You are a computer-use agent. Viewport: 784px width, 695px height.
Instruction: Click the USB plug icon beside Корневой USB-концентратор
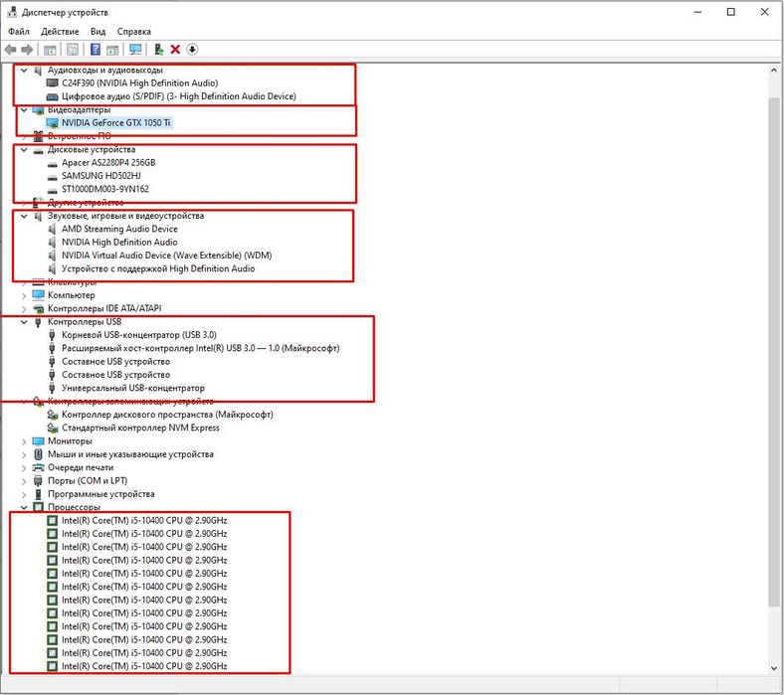[52, 335]
